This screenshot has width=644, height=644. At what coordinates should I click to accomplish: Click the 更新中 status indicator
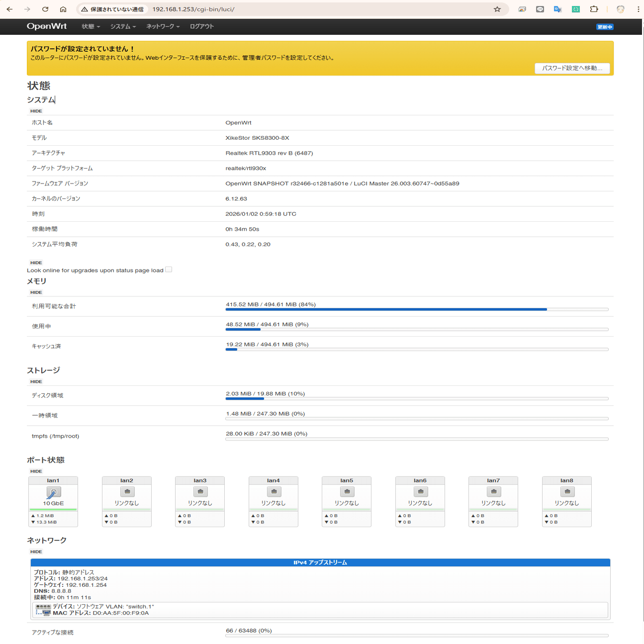pyautogui.click(x=605, y=26)
